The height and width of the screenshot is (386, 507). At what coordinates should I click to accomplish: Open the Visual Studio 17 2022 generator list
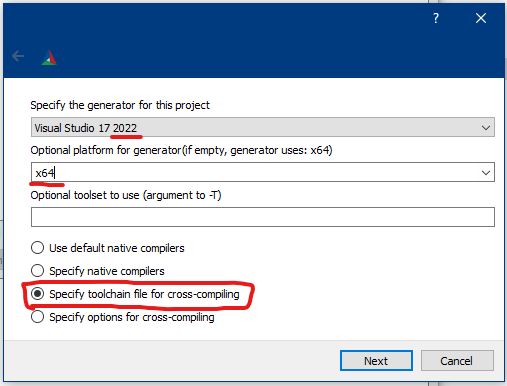click(263, 127)
